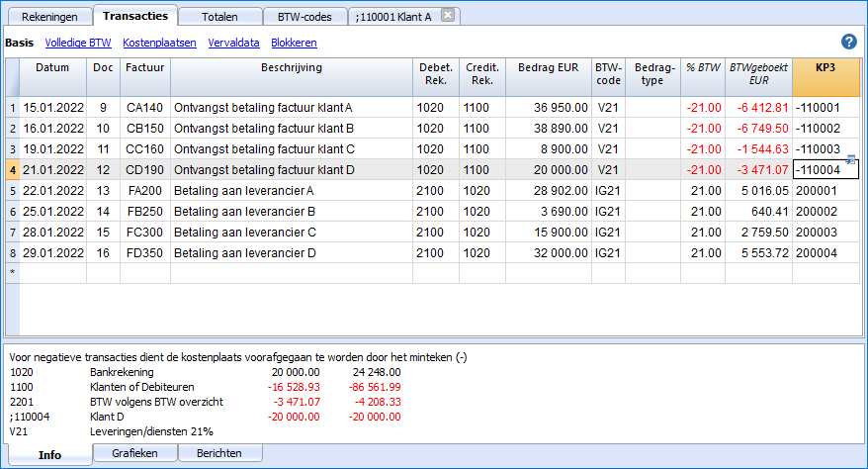Open the Totalen tab
Image resolution: width=868 pixels, height=469 pixels.
pyautogui.click(x=219, y=17)
